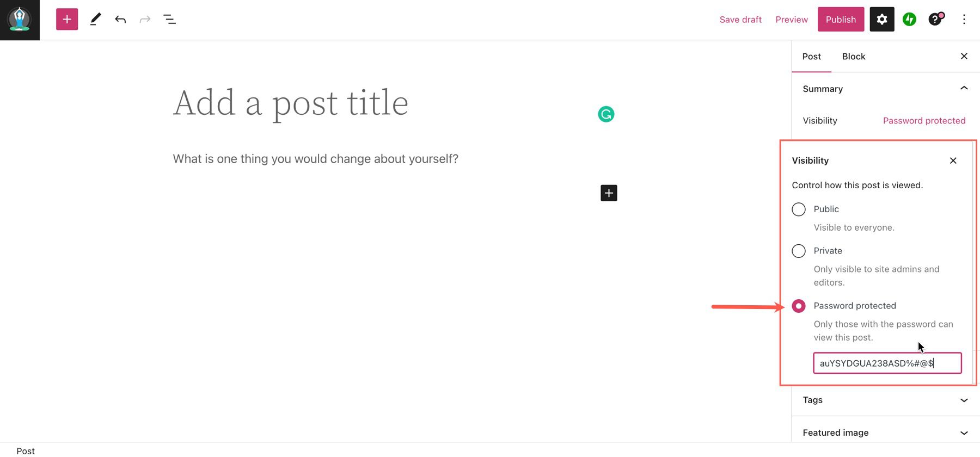
Task: Open the Options three-dot menu
Action: coord(964,19)
